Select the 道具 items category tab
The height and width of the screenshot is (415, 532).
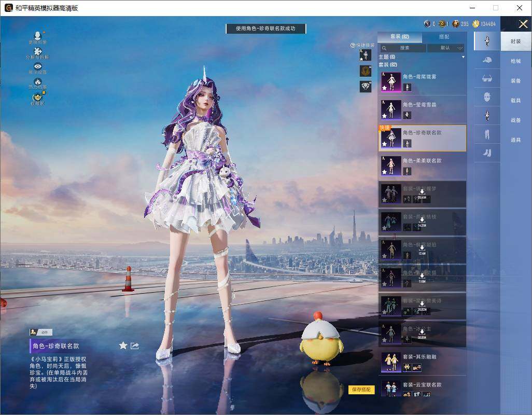(516, 140)
